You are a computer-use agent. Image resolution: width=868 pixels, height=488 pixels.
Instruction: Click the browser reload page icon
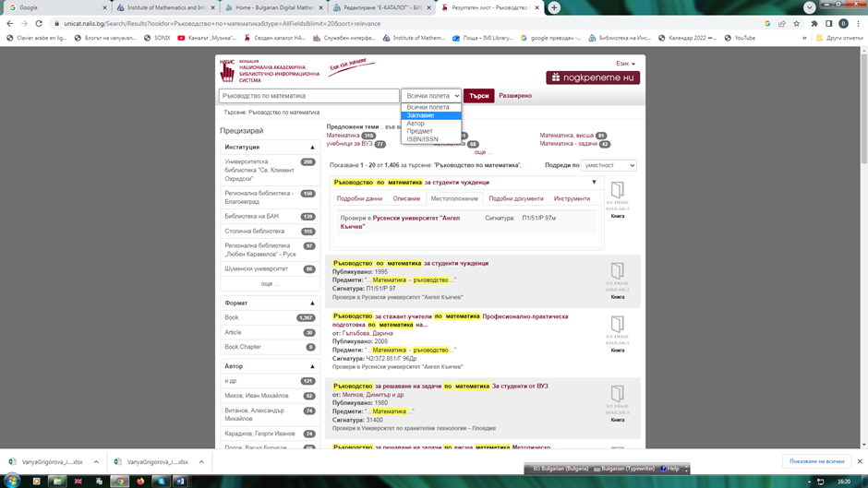tap(39, 23)
